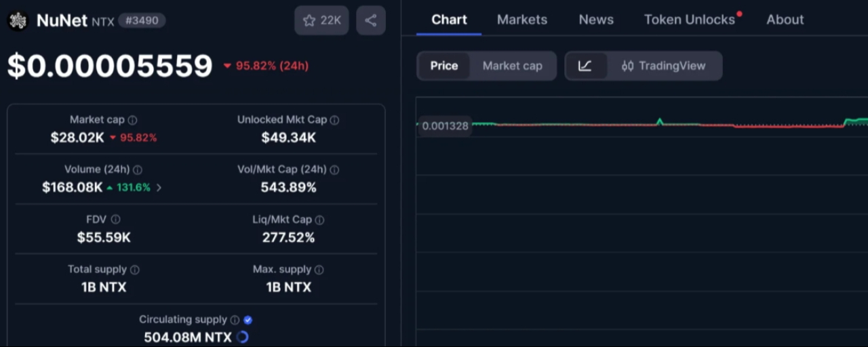Click the 0.001328 price label on chart

click(x=445, y=125)
